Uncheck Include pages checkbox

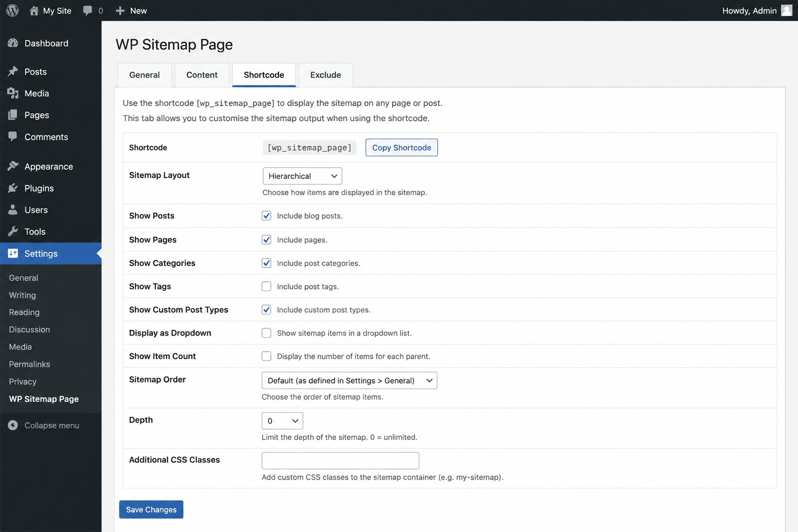coord(267,240)
